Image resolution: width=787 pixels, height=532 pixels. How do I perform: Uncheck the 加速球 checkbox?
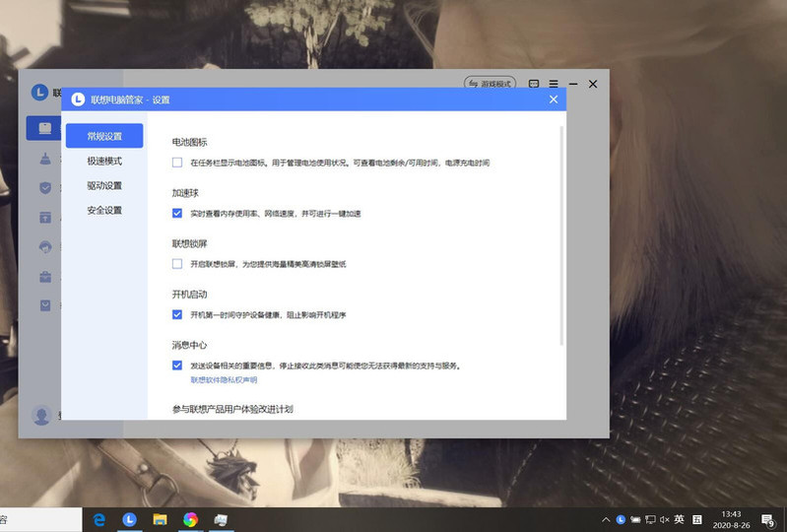click(x=177, y=213)
